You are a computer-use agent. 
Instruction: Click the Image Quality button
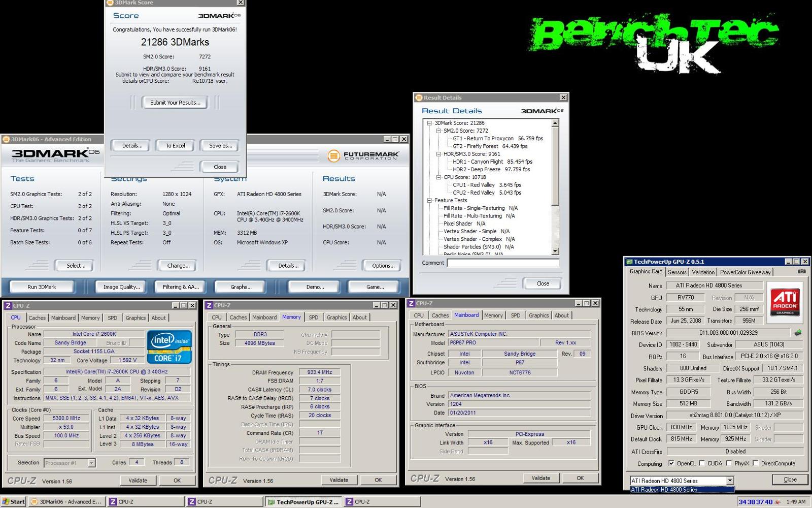(121, 287)
